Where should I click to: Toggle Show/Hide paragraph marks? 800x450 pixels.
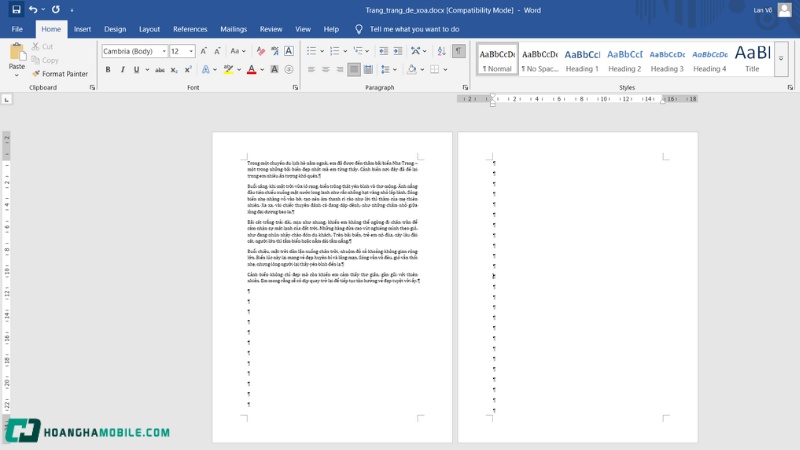[x=458, y=51]
